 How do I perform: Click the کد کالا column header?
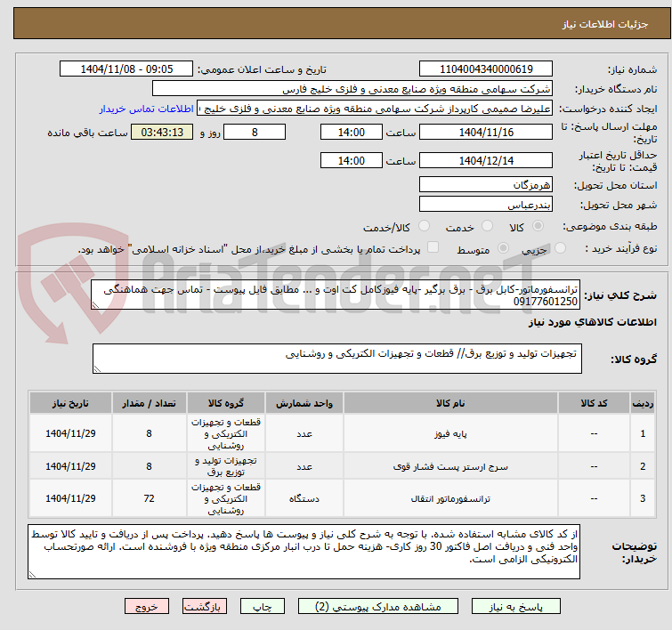(x=594, y=403)
